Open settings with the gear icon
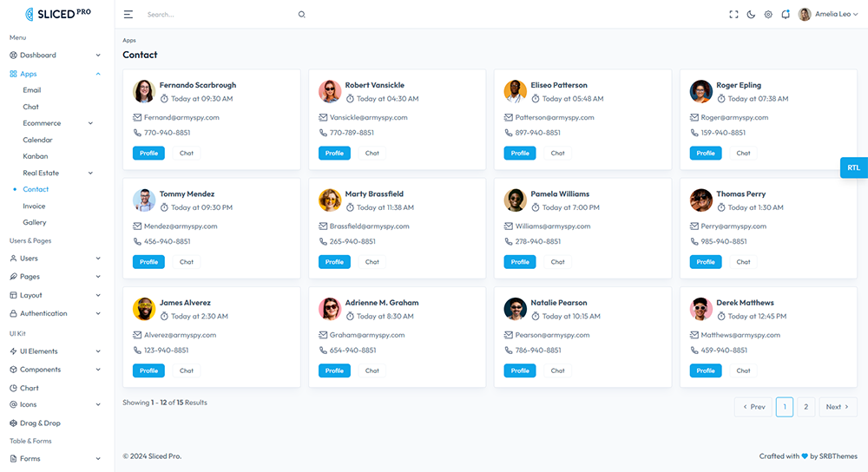 [x=768, y=15]
